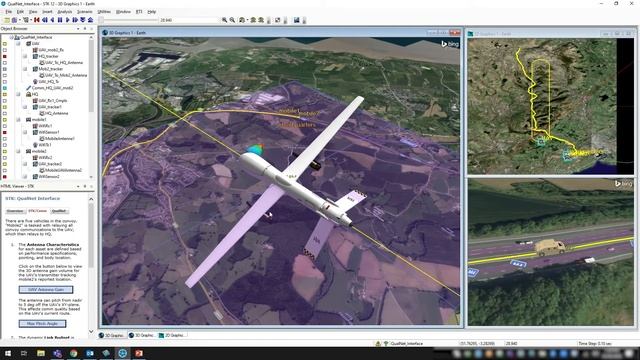Toggle checkbox beside Comm_HQ_UAV_mob2 row
640x360 pixels.
click(4, 88)
